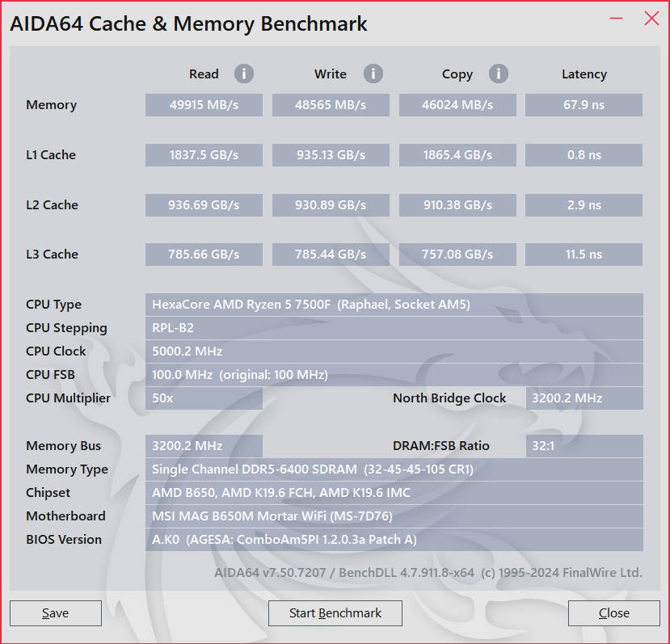Click the window title AIDA64 Cache & Memory Benchmark

pyautogui.click(x=188, y=23)
